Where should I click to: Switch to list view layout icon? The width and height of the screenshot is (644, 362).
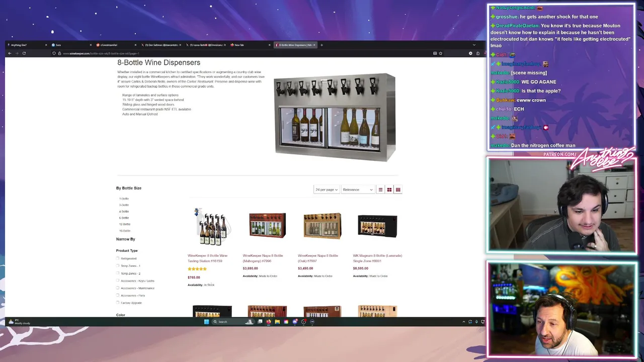380,190
